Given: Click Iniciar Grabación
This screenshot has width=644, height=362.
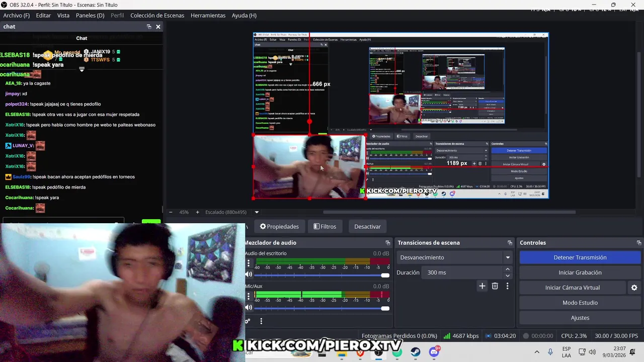Looking at the screenshot, I should [x=580, y=273].
